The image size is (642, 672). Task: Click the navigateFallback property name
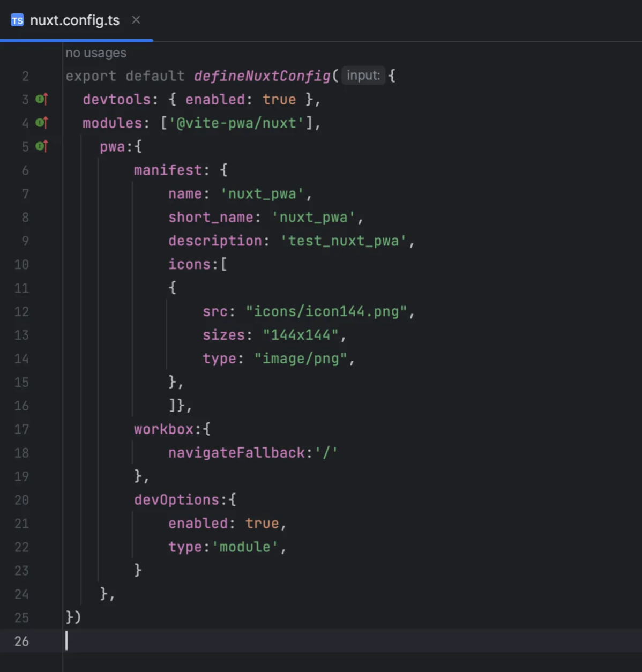236,452
